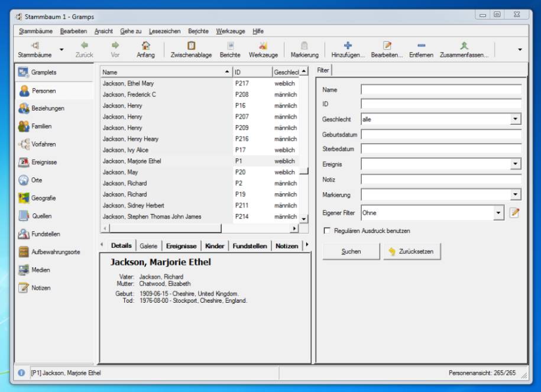The height and width of the screenshot is (392, 541).
Task: Click the Bearbeiten toolbar icon
Action: [387, 46]
